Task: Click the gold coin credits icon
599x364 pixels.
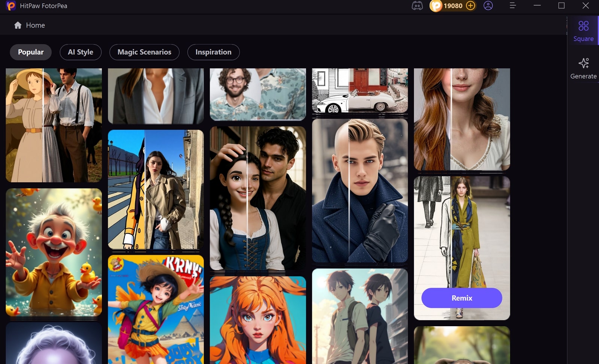Action: coord(436,6)
